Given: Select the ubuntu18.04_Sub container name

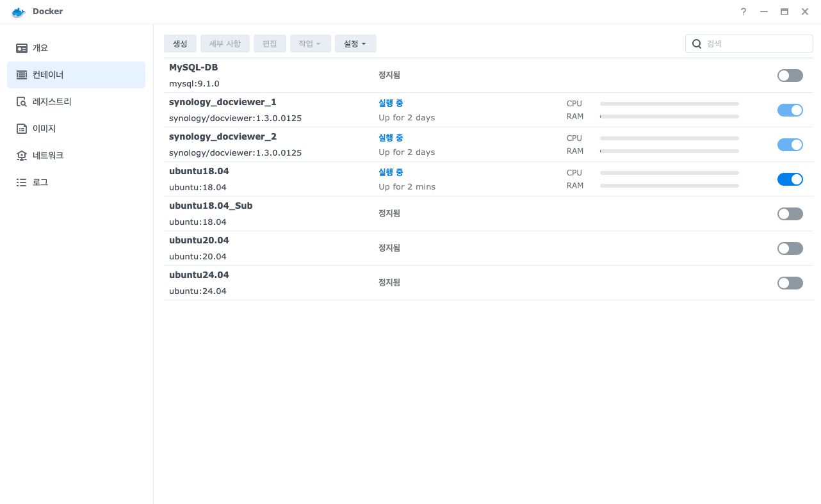Looking at the screenshot, I should pos(211,206).
